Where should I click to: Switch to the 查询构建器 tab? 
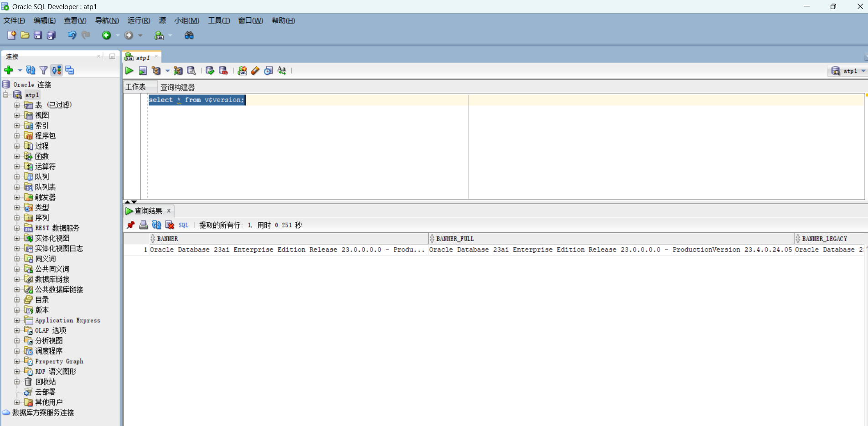pyautogui.click(x=177, y=87)
